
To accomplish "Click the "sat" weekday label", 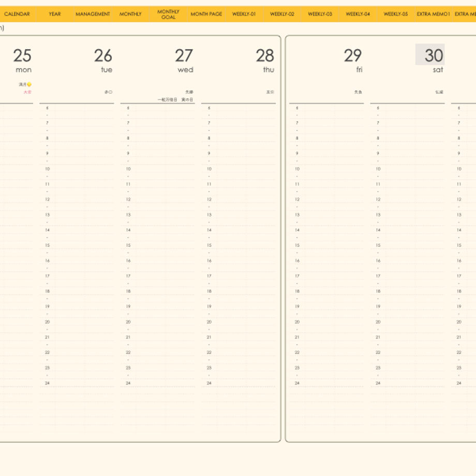I will click(x=438, y=70).
